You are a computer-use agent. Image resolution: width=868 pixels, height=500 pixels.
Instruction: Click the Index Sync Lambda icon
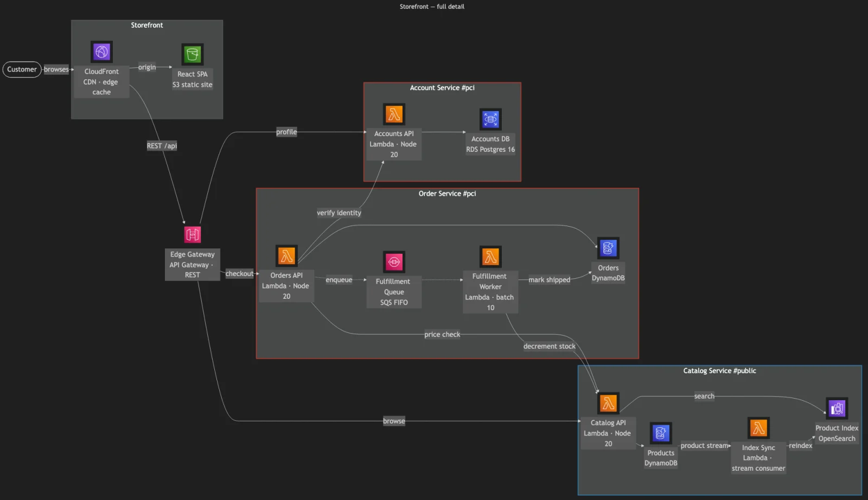758,428
